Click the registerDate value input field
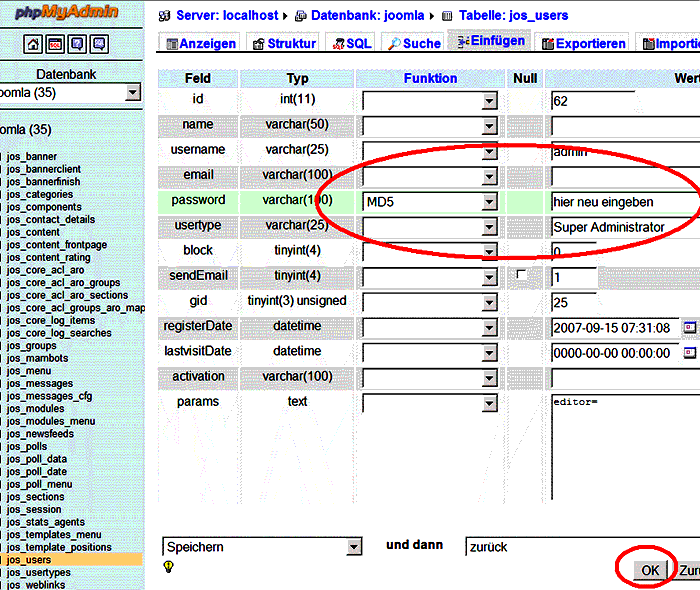Viewport: 700px width, 590px height. pos(615,328)
